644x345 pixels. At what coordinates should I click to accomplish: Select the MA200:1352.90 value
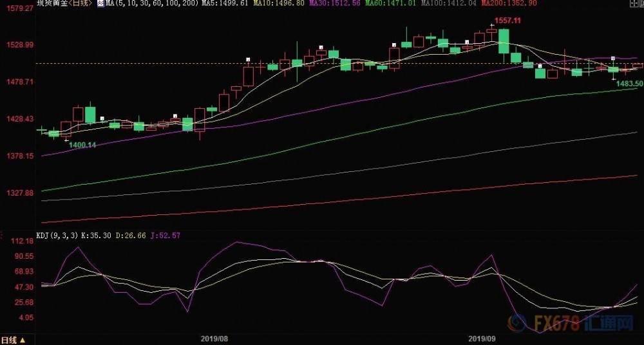tap(509, 3)
